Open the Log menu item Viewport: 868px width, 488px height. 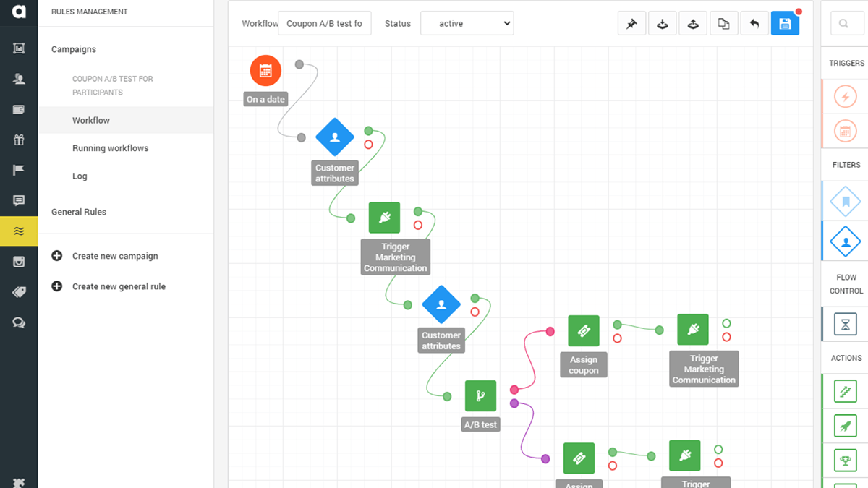[x=80, y=176]
